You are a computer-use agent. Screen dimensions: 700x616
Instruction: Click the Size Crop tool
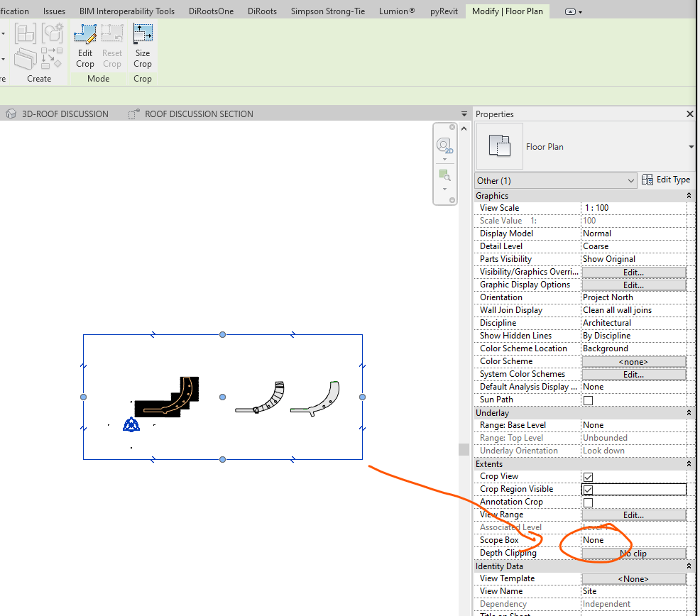click(x=142, y=47)
